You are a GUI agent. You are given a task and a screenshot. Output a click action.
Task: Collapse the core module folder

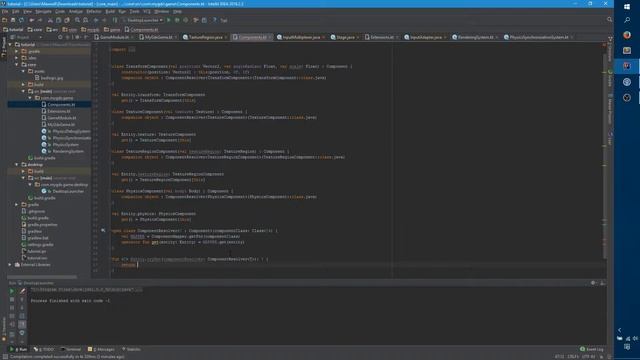point(17,64)
